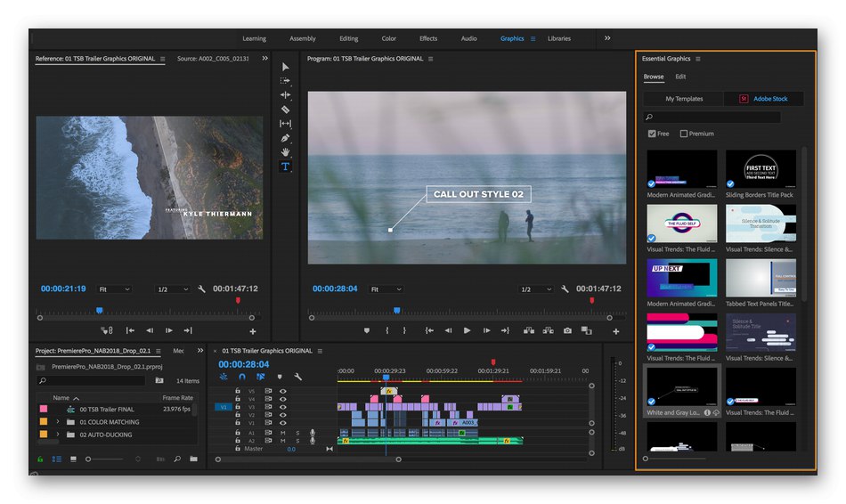Open the Program monitor Fit zoom dropdown
This screenshot has height=504, width=846.
[x=386, y=289]
